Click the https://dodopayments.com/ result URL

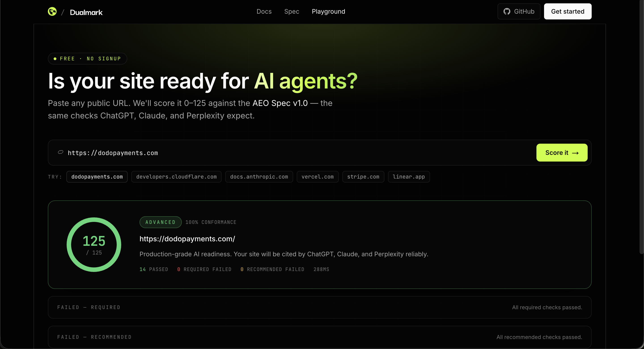pos(187,239)
